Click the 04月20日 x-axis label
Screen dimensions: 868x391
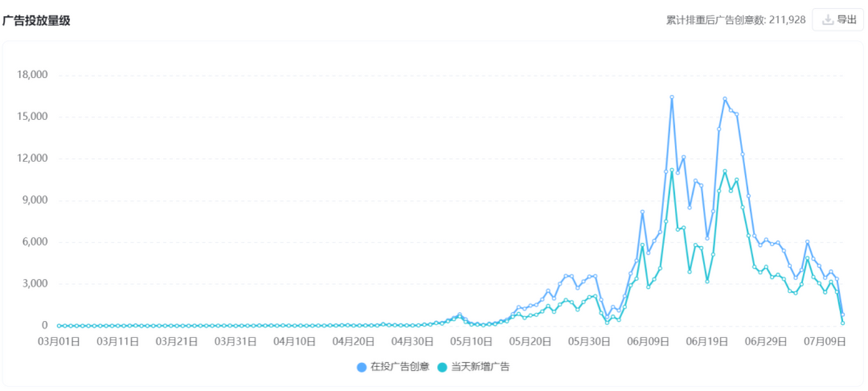[x=354, y=341]
